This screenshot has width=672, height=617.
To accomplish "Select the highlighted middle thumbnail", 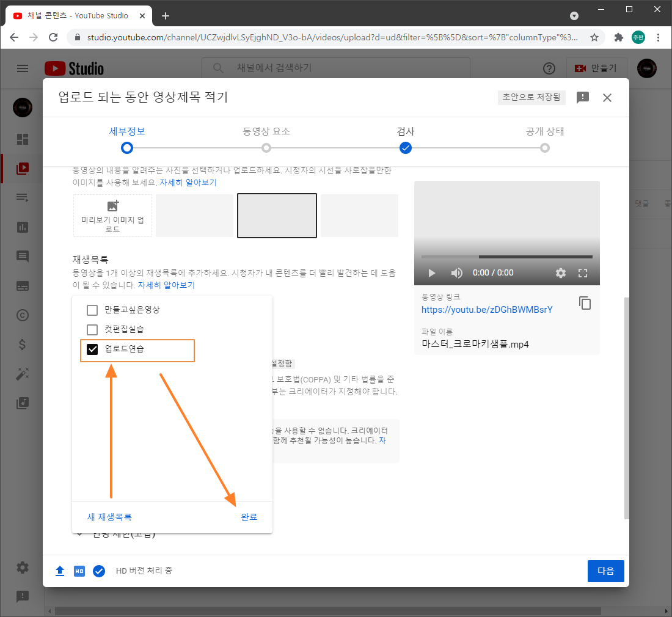I will (277, 216).
